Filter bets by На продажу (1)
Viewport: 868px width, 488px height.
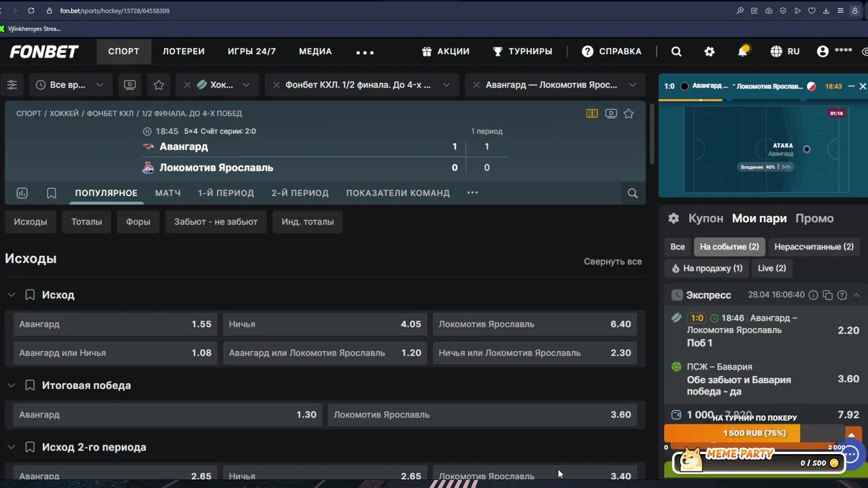(707, 268)
